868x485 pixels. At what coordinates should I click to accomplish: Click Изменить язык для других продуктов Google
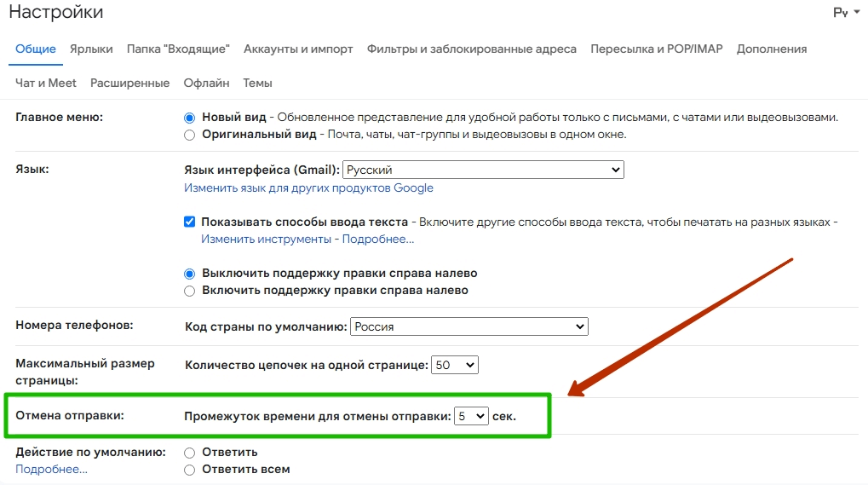309,188
